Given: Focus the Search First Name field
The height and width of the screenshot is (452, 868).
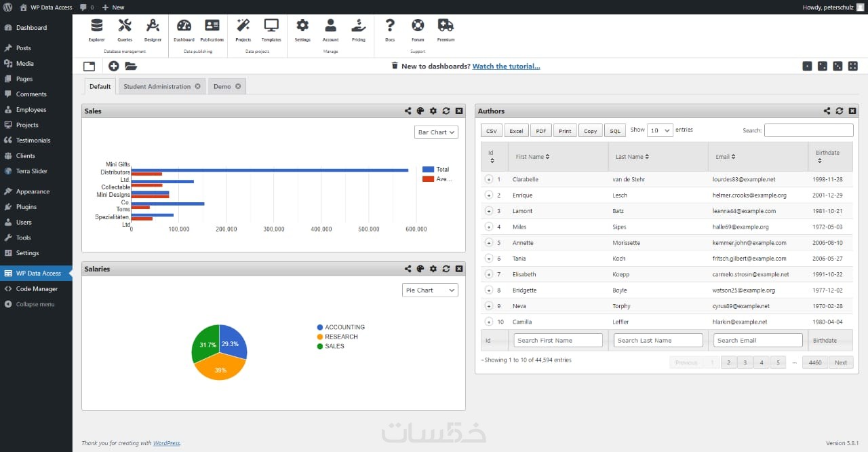Looking at the screenshot, I should click(558, 340).
